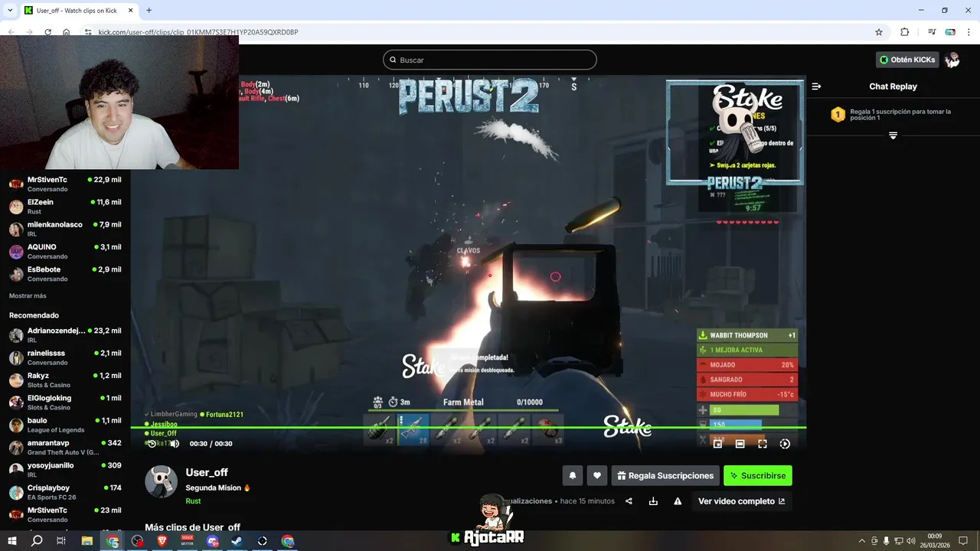Click the Obtén KICKs button
Viewport: 980px width, 551px height.
click(907, 60)
